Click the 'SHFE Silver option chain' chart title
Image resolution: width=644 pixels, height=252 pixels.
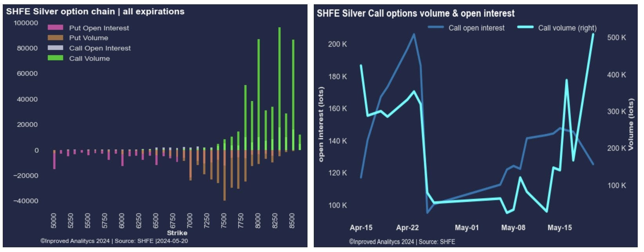click(x=95, y=12)
